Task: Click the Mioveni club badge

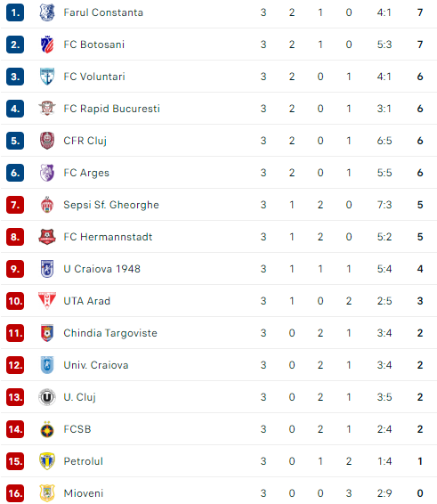Action: (x=47, y=493)
